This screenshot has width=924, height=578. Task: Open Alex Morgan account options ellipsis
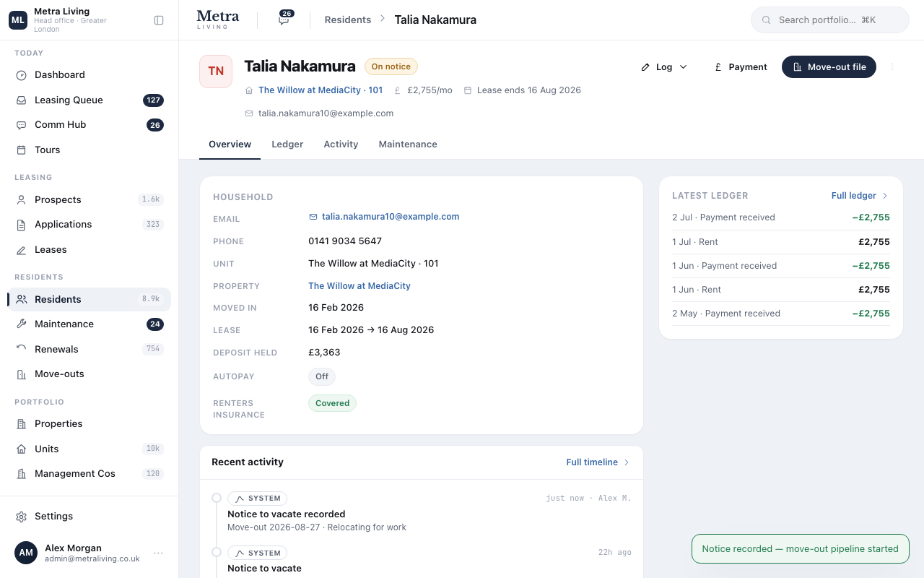coord(158,553)
